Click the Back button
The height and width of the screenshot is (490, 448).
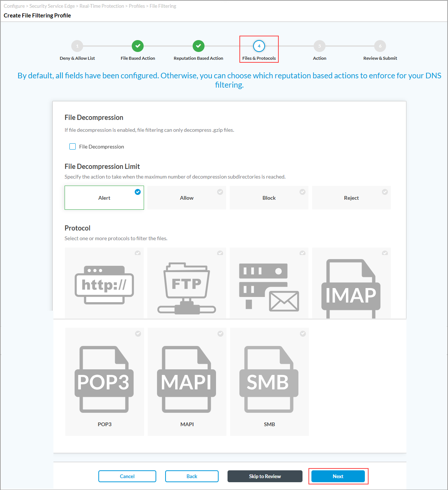(x=192, y=476)
